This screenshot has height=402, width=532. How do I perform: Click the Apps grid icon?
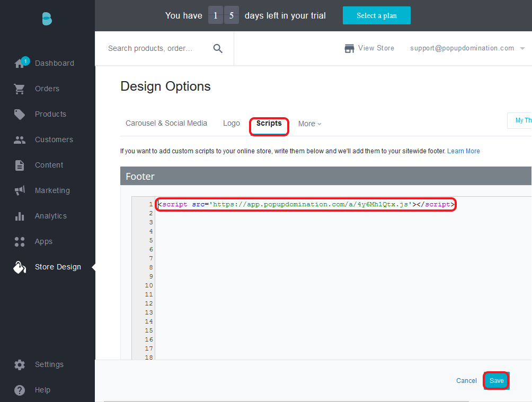pyautogui.click(x=20, y=242)
